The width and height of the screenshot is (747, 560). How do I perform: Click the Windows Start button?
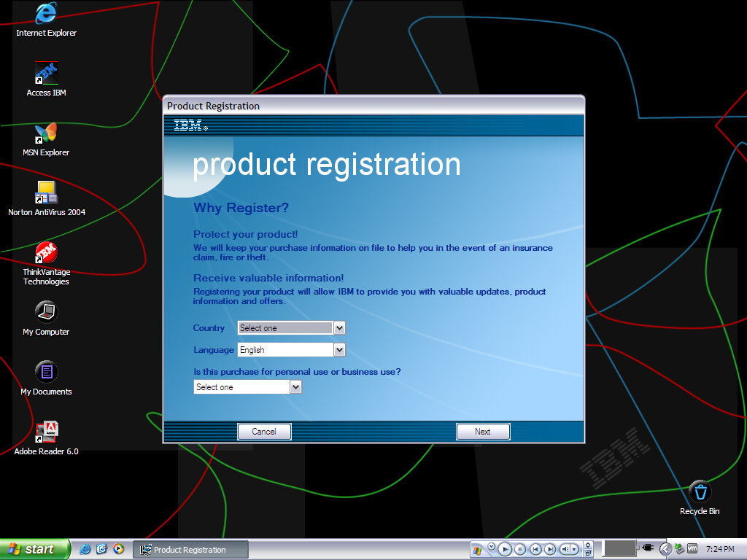tap(34, 549)
